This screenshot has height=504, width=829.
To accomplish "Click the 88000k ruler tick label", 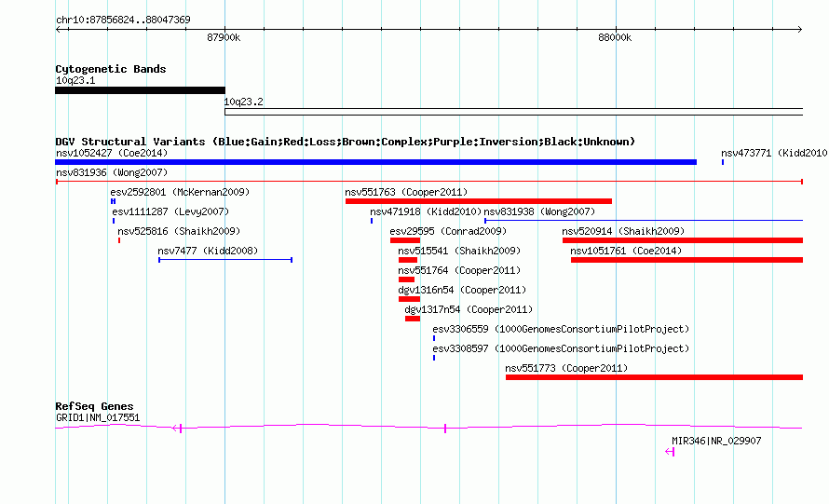I will point(615,37).
